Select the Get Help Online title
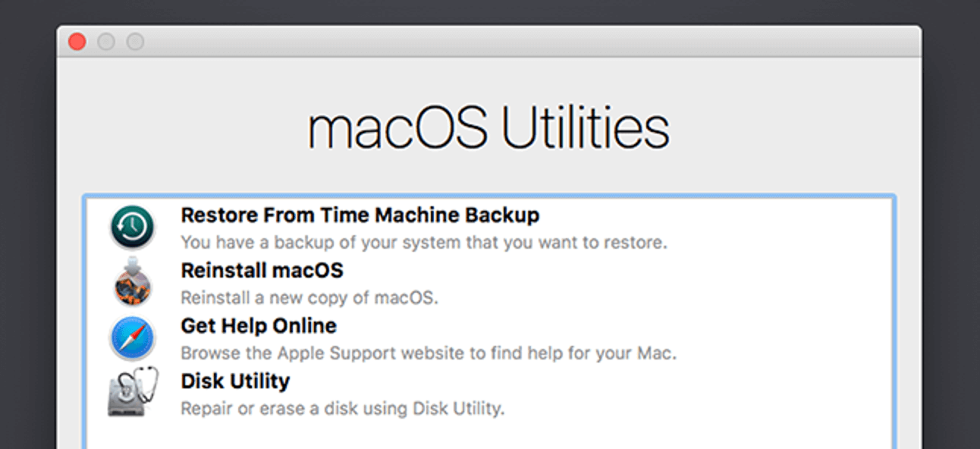This screenshot has width=980, height=449. (x=258, y=326)
